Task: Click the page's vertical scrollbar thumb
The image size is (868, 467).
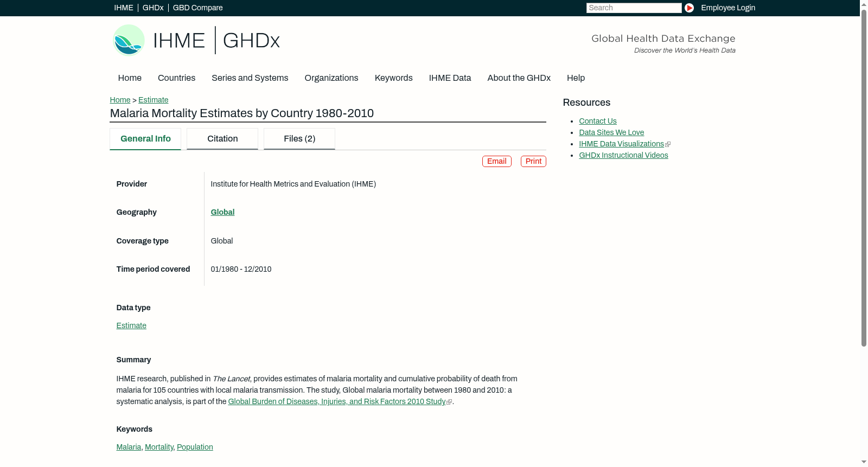Action: (864, 177)
